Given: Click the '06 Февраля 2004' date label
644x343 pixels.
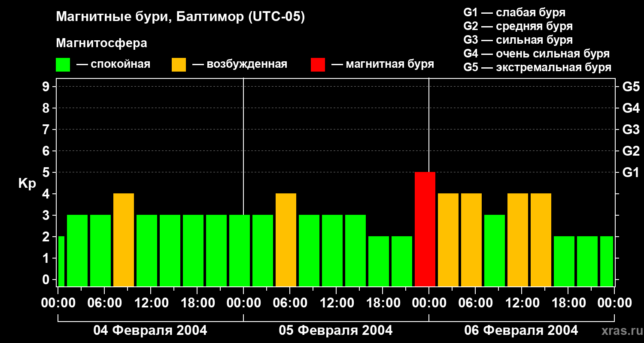Looking at the screenshot, I should (521, 331).
